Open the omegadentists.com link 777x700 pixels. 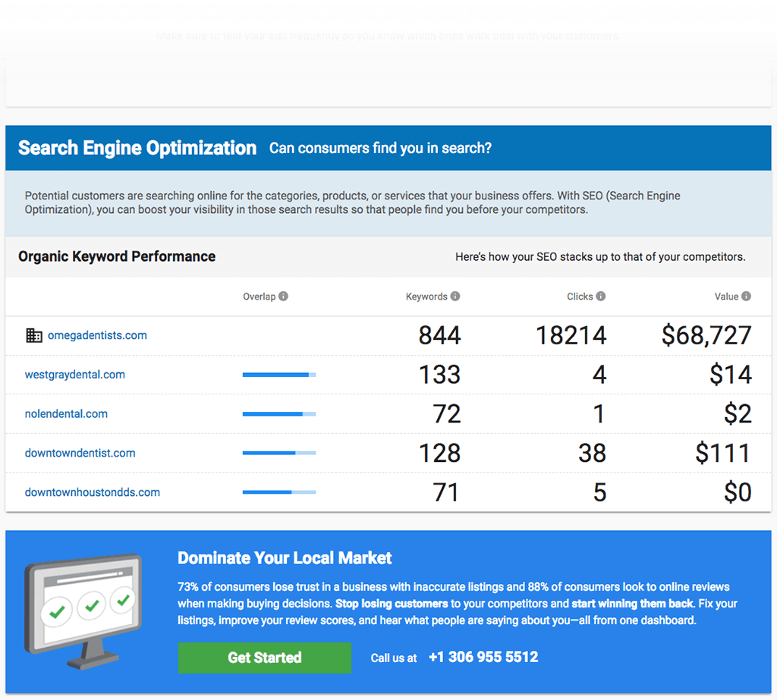coord(97,335)
